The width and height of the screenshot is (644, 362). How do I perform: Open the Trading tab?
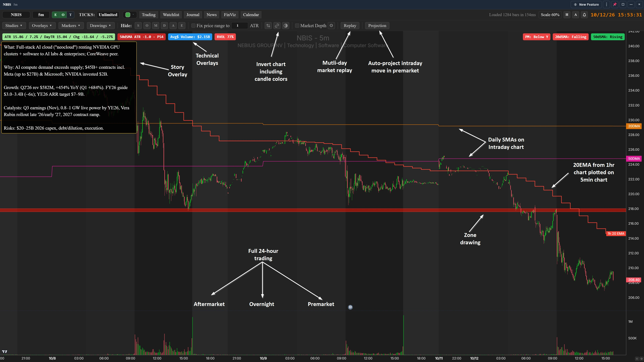point(149,15)
